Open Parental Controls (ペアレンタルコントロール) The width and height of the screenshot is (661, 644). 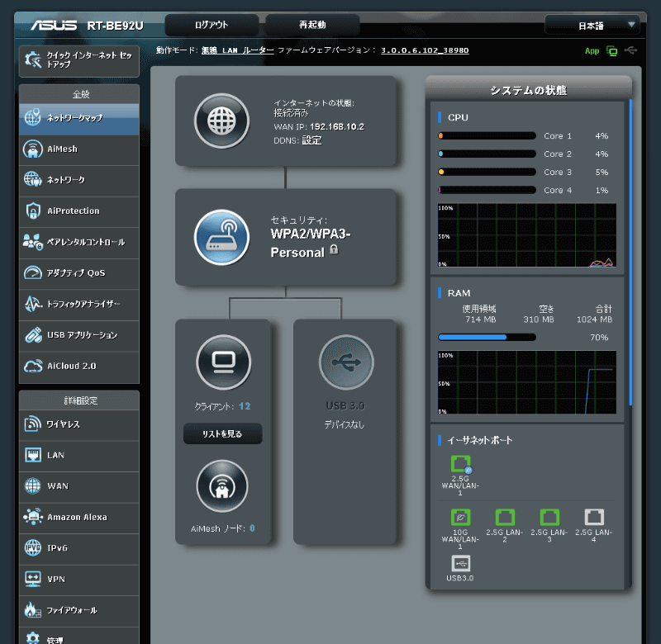79,242
